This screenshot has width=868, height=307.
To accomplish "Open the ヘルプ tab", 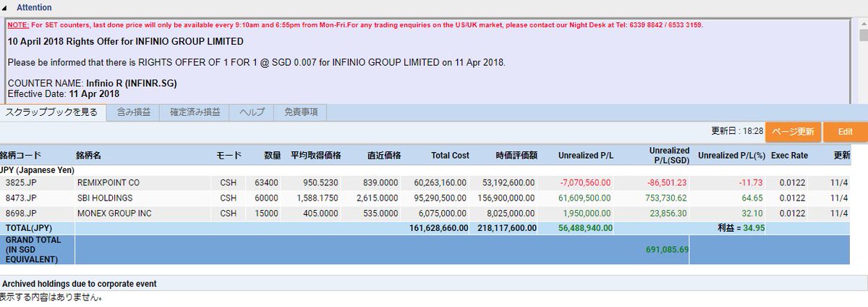I will [x=252, y=112].
